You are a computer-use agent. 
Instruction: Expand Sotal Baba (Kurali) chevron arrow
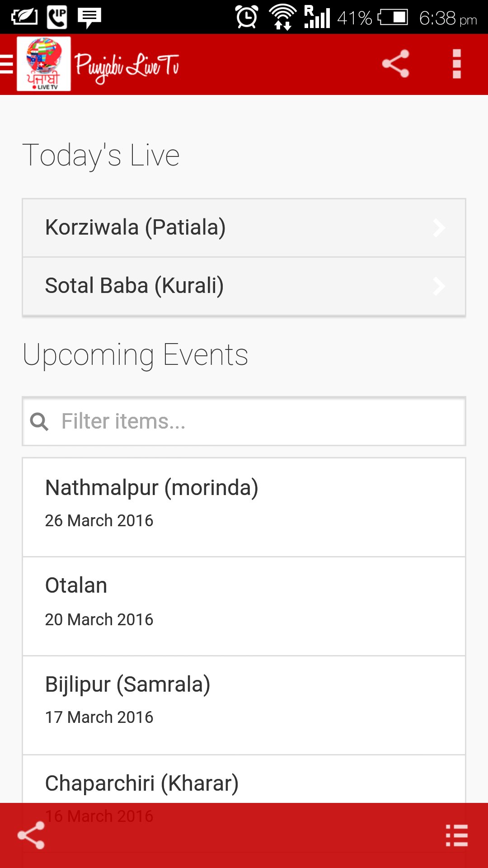tap(439, 286)
